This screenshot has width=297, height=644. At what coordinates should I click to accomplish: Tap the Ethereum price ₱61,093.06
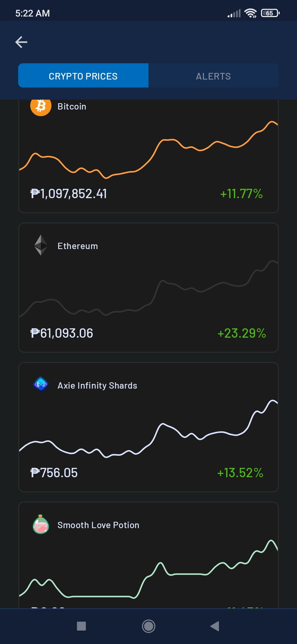pos(62,333)
